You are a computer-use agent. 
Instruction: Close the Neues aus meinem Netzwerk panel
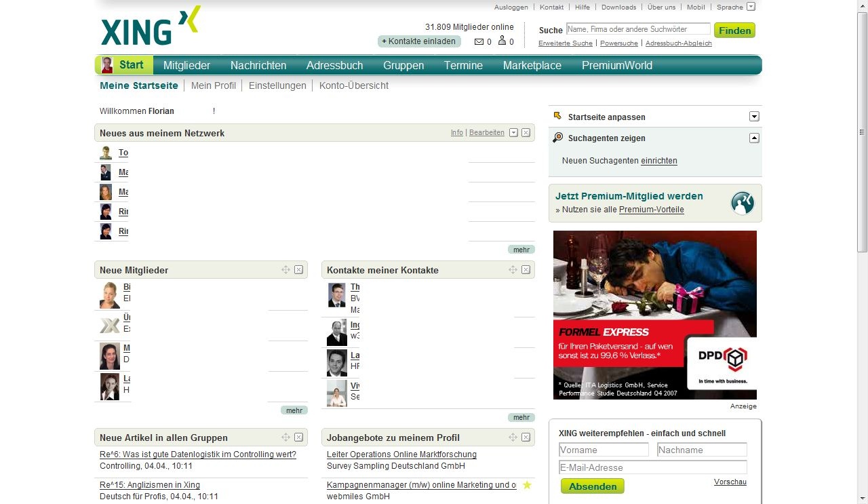(x=526, y=133)
